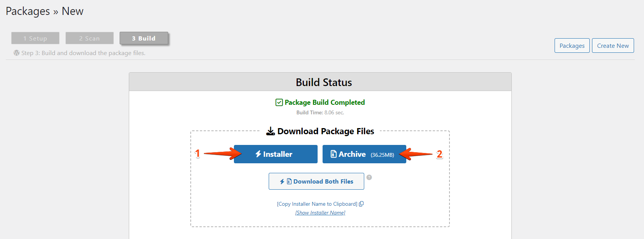
Task: Click the clipboard copy icon
Action: pyautogui.click(x=362, y=204)
